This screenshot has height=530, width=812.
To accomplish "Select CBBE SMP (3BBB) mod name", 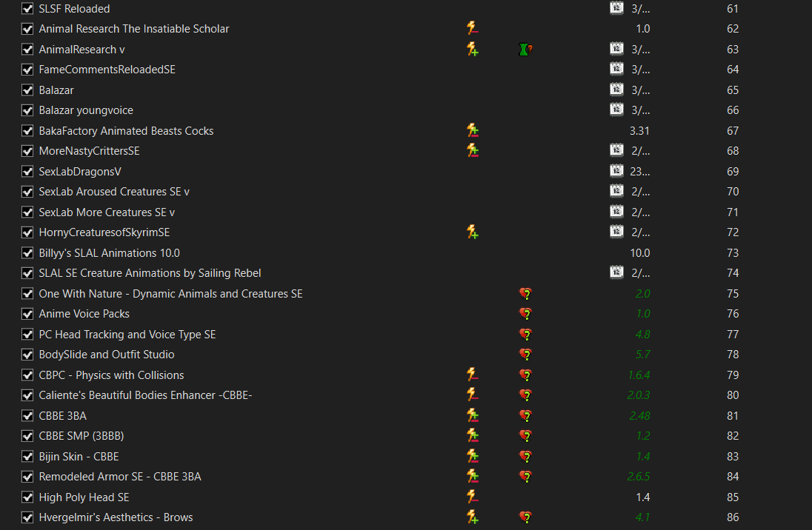I will click(81, 436).
